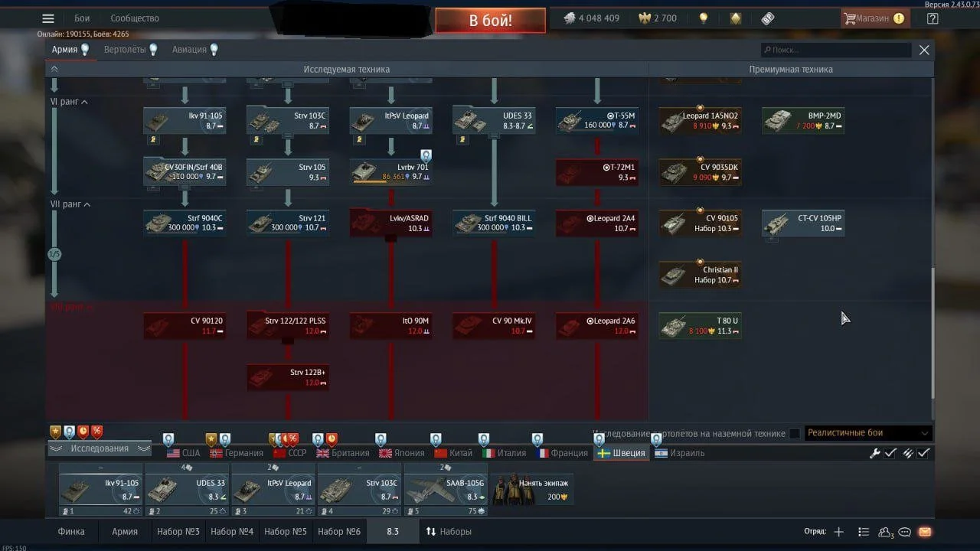Open the help question mark icon
This screenshot has height=551, width=980.
(933, 18)
